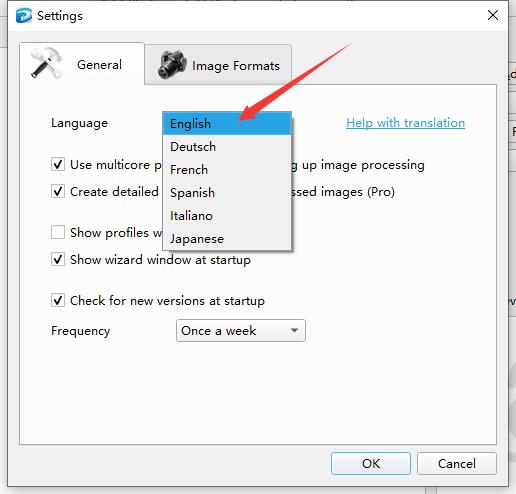Switch to the Image Formats tab
This screenshot has height=494, width=516.
pos(218,65)
